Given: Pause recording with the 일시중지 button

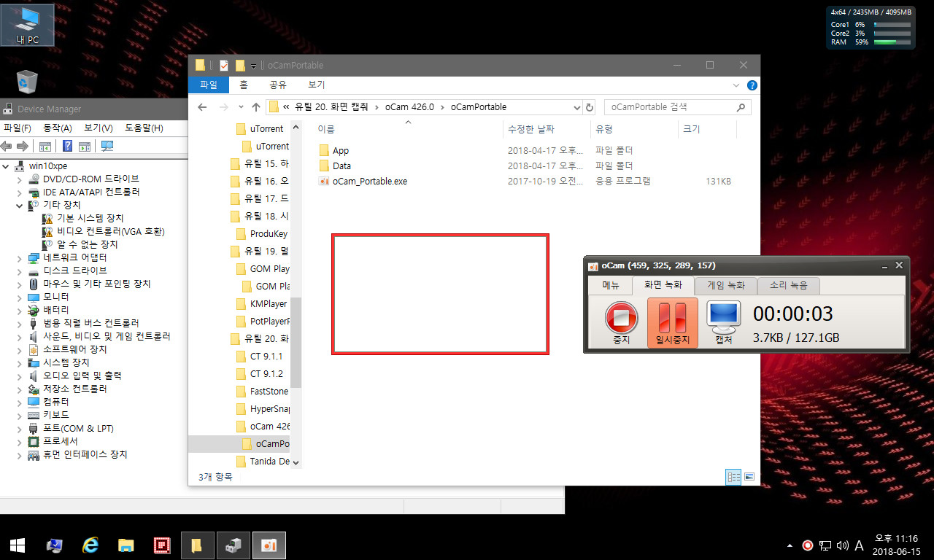Looking at the screenshot, I should click(673, 323).
